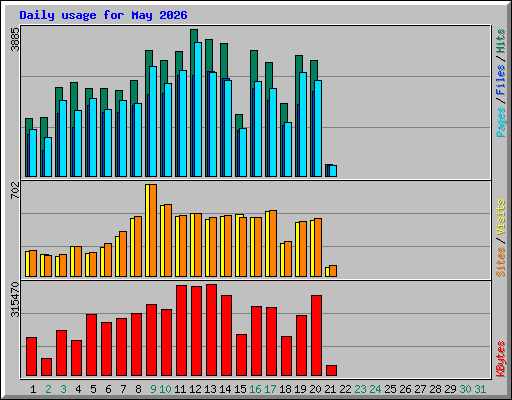Click day 20 on the date axis

(315, 389)
